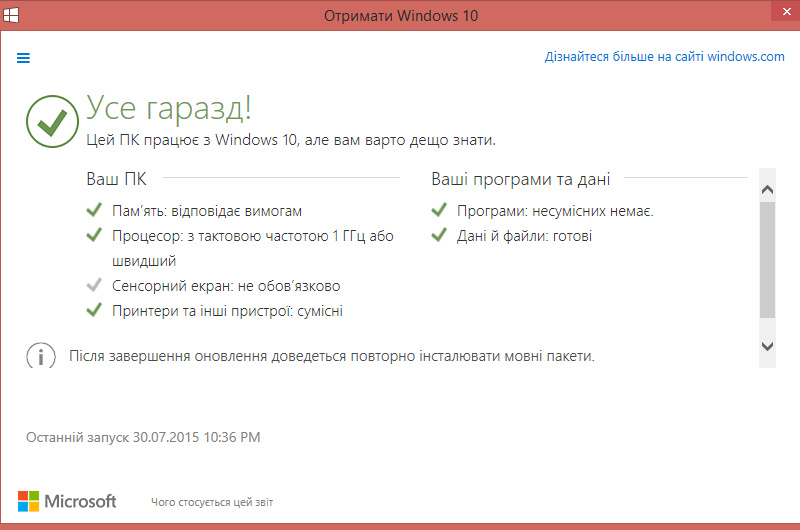Click the scrollbar up arrow

[767, 190]
